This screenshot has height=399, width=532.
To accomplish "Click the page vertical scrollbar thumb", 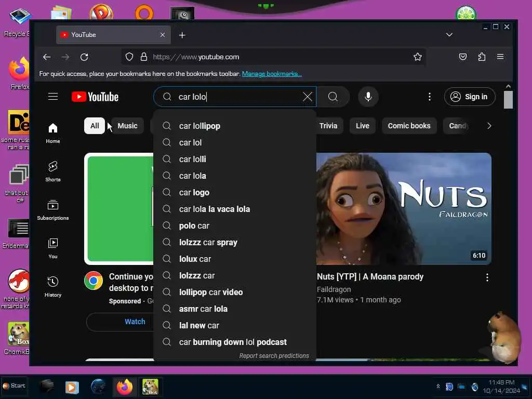I will pyautogui.click(x=508, y=100).
